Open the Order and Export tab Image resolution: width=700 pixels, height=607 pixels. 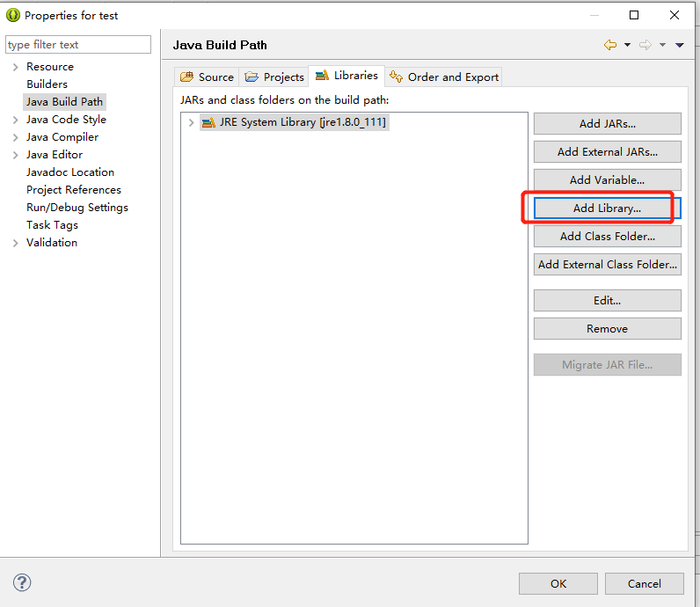point(444,77)
